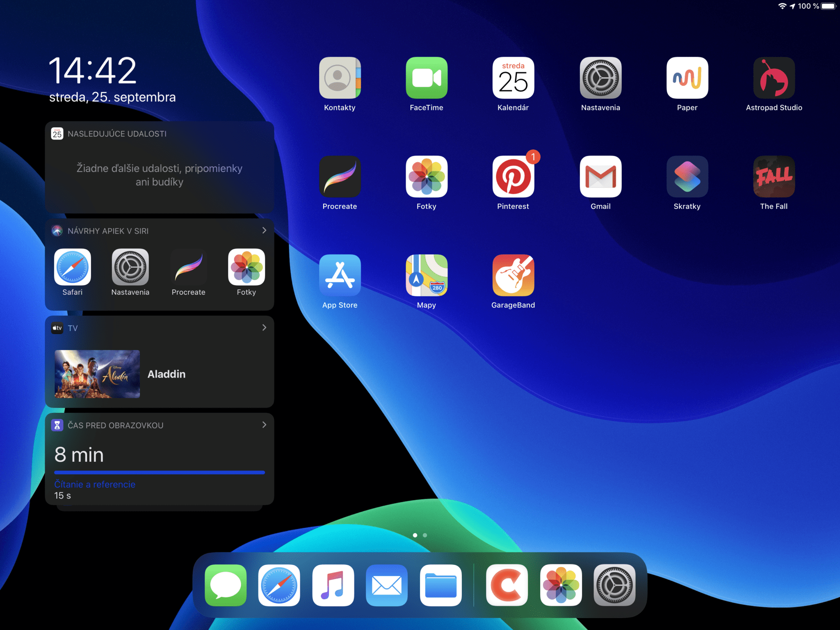The height and width of the screenshot is (630, 840).
Task: Tap the battery indicator in status bar
Action: (828, 6)
